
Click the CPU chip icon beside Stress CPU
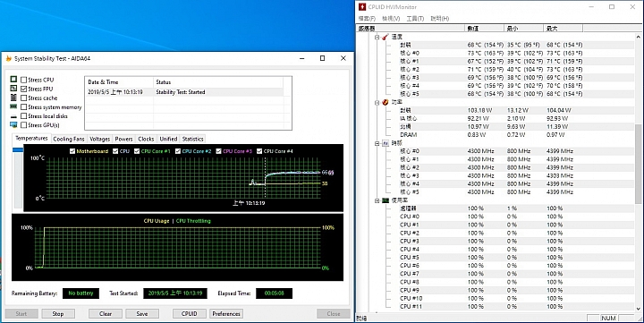[13, 80]
